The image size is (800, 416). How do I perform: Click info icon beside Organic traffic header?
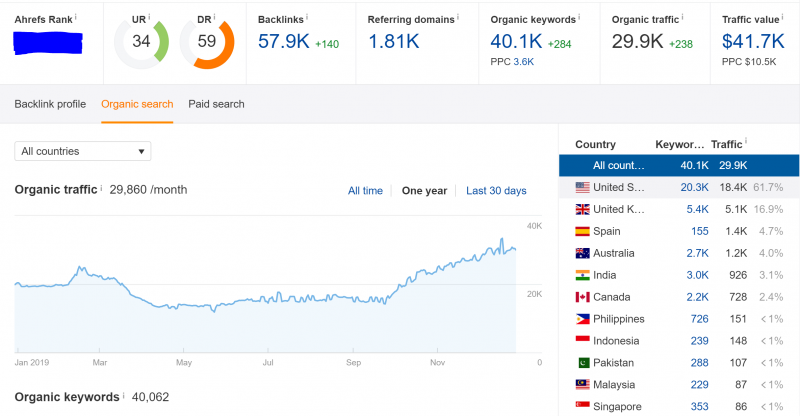683,17
